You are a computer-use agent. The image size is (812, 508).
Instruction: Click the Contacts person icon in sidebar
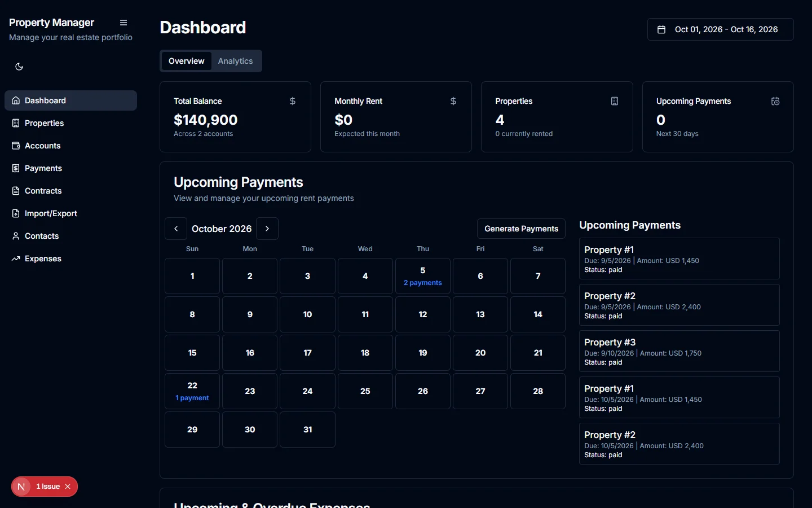pyautogui.click(x=16, y=236)
